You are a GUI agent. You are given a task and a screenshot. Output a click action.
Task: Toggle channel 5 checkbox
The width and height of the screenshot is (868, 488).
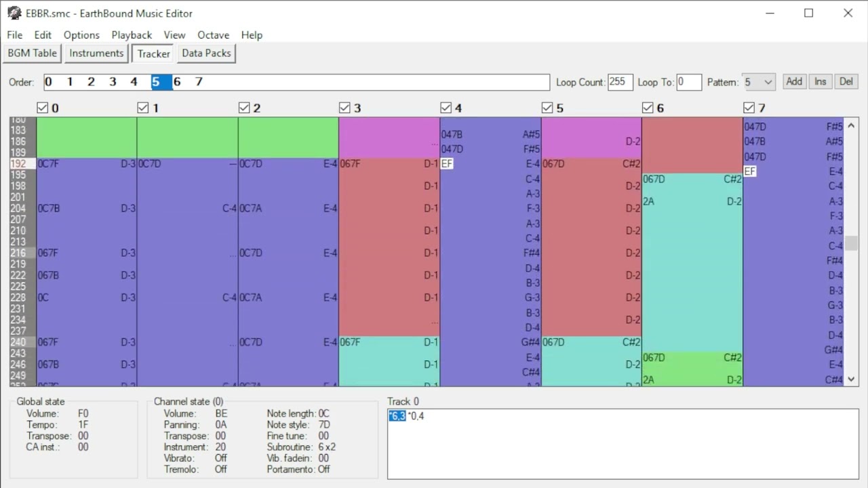pyautogui.click(x=547, y=108)
